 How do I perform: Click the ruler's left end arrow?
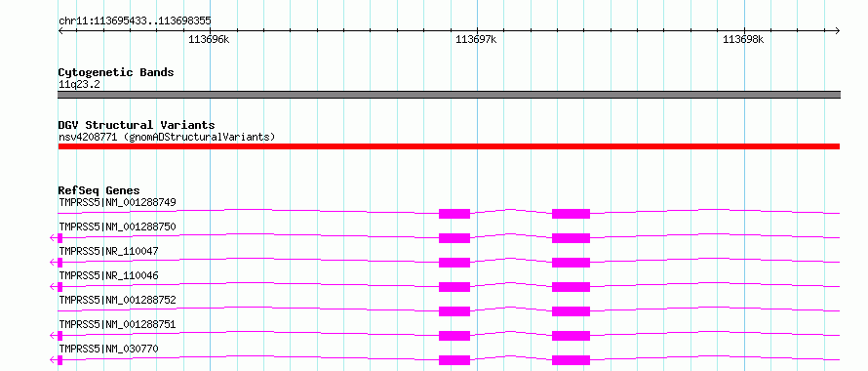[60, 30]
